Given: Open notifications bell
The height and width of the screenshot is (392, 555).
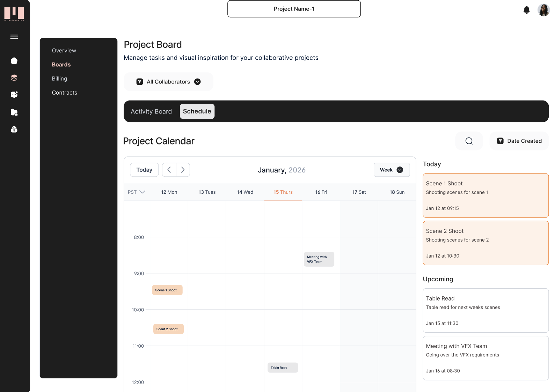Looking at the screenshot, I should 526,10.
